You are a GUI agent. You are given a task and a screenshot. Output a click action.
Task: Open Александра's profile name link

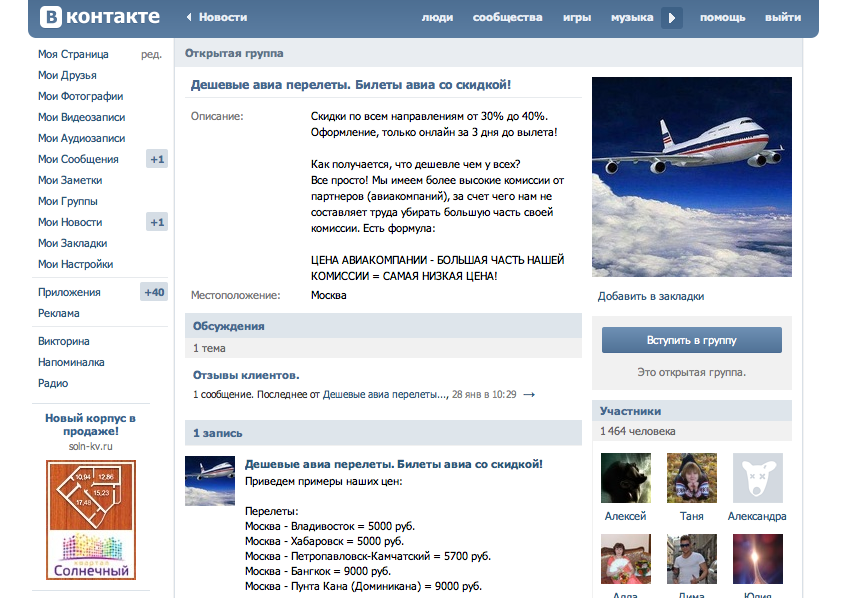[757, 516]
